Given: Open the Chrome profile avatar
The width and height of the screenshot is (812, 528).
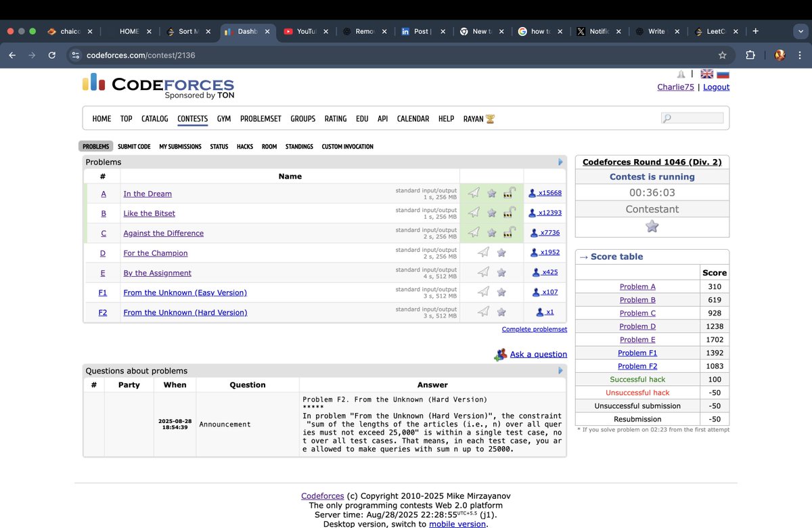Looking at the screenshot, I should 780,55.
